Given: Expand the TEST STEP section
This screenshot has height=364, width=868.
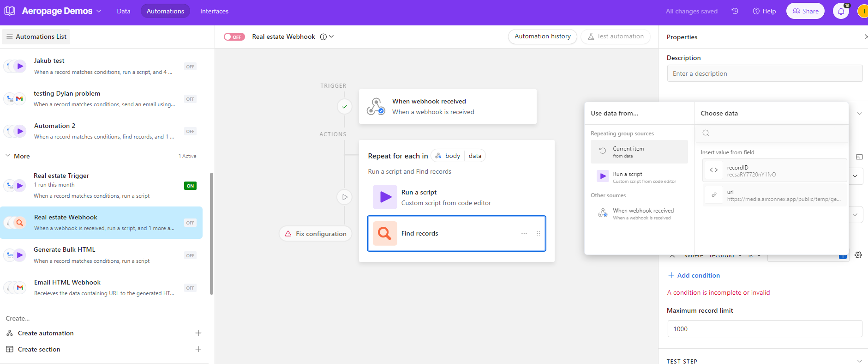Looking at the screenshot, I should (859, 361).
